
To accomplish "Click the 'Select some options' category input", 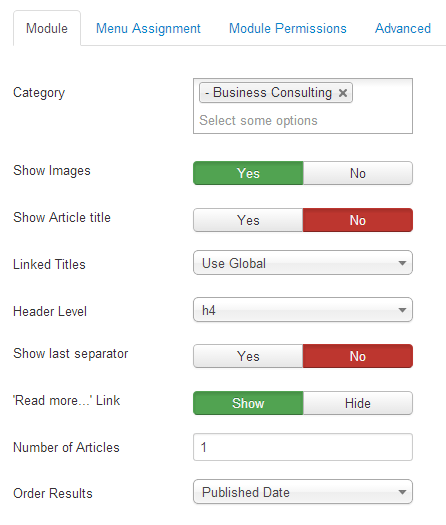I will (258, 121).
